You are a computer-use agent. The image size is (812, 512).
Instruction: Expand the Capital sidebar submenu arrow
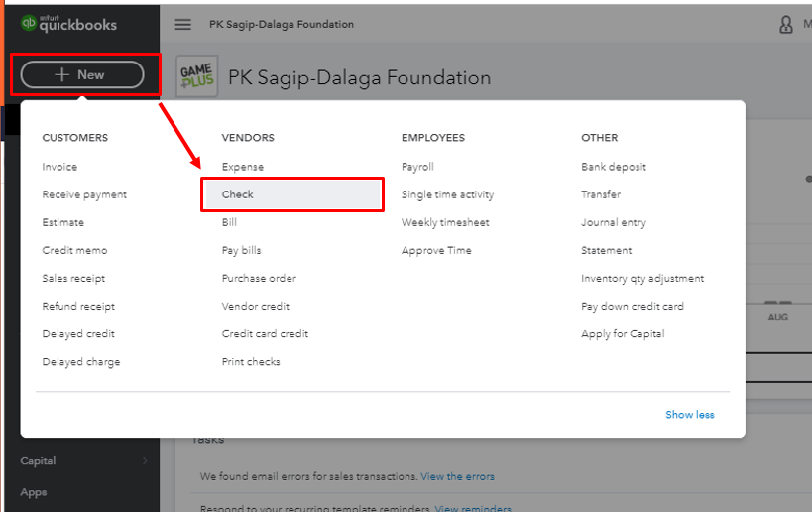coord(145,460)
